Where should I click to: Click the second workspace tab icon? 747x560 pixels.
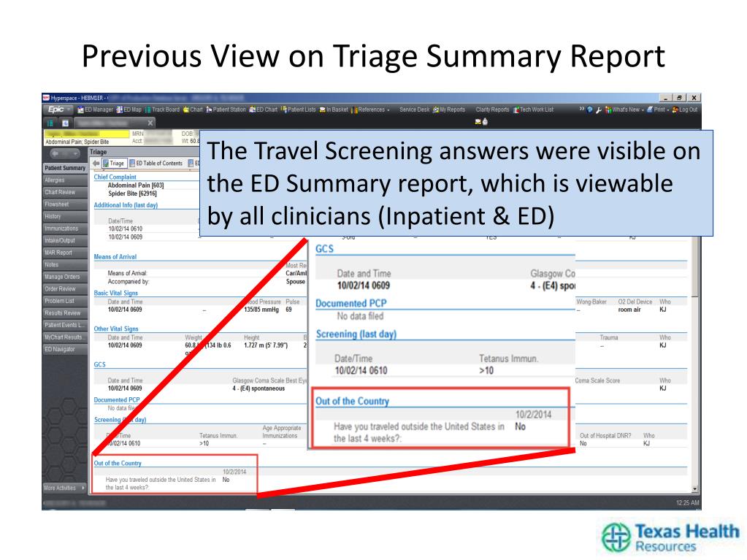tap(65, 123)
